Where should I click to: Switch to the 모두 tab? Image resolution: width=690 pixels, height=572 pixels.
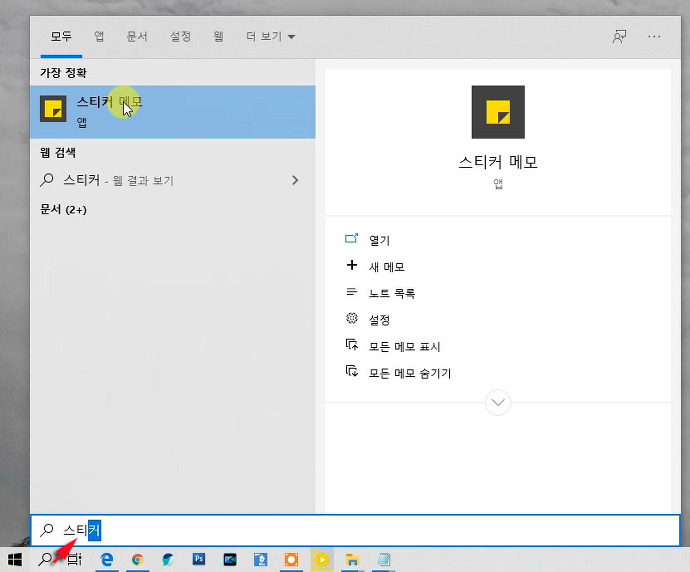(61, 37)
